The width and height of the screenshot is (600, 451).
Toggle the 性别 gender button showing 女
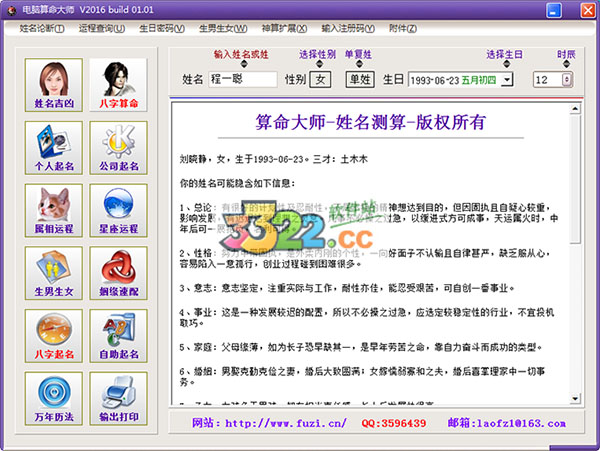pos(320,80)
